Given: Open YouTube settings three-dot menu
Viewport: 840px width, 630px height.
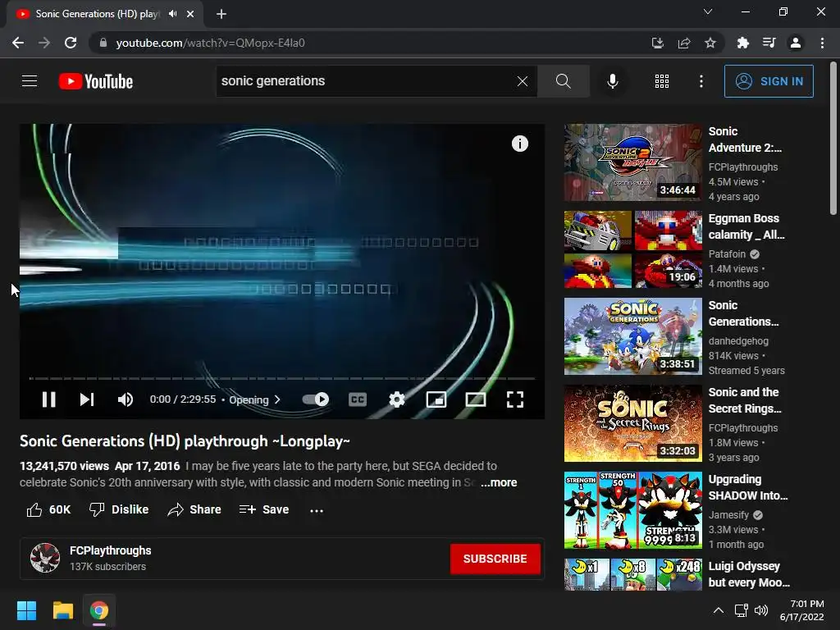Looking at the screenshot, I should (x=701, y=81).
